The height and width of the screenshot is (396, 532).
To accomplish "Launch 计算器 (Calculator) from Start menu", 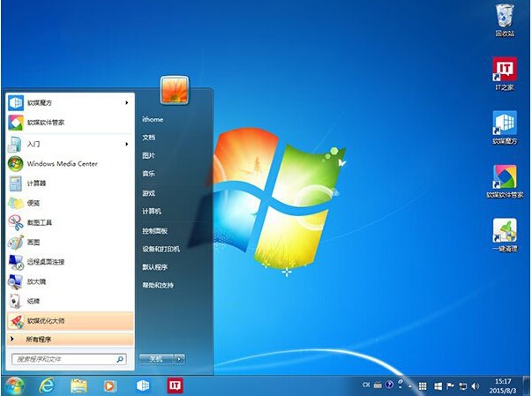I will [x=37, y=183].
